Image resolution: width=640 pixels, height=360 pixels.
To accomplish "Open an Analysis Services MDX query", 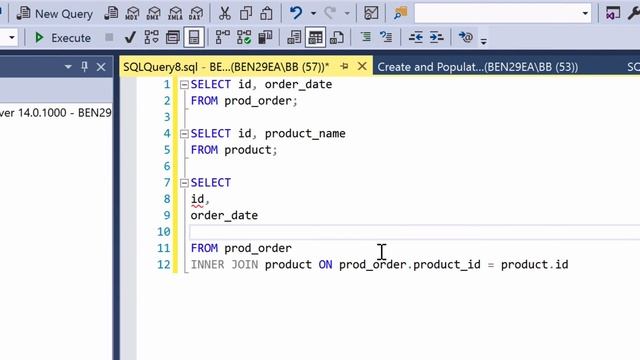I will [x=132, y=13].
